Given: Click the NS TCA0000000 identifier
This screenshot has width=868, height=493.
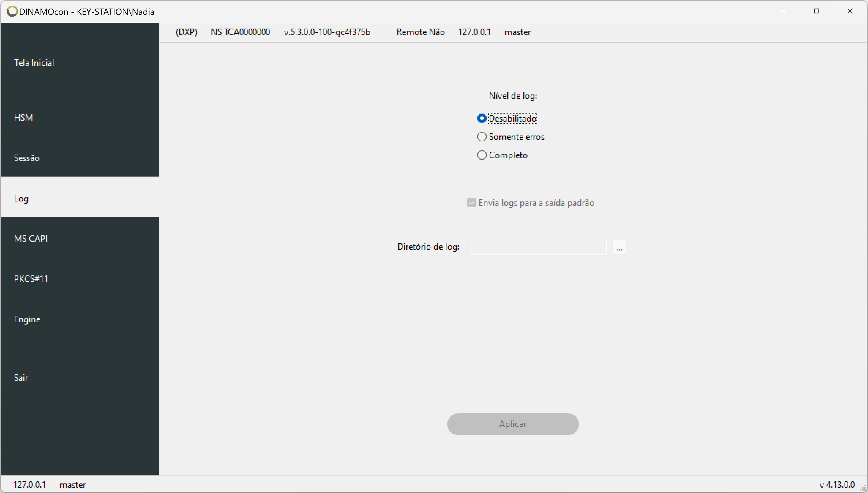Looking at the screenshot, I should [x=240, y=32].
